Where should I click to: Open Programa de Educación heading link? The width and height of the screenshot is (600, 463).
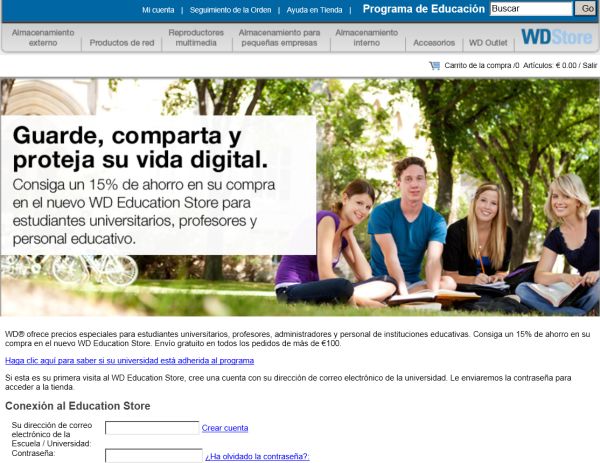[x=424, y=9]
